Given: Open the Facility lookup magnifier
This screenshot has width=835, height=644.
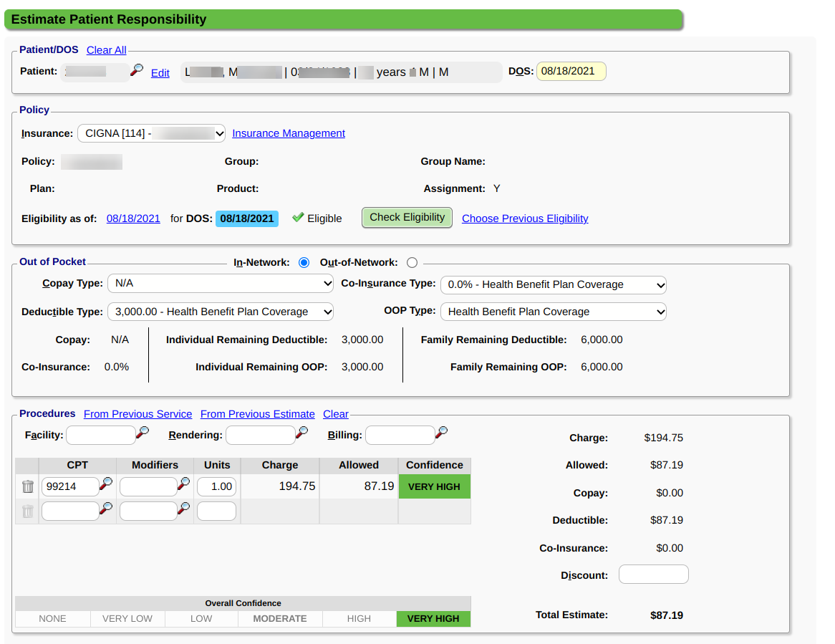Looking at the screenshot, I should pos(143,433).
